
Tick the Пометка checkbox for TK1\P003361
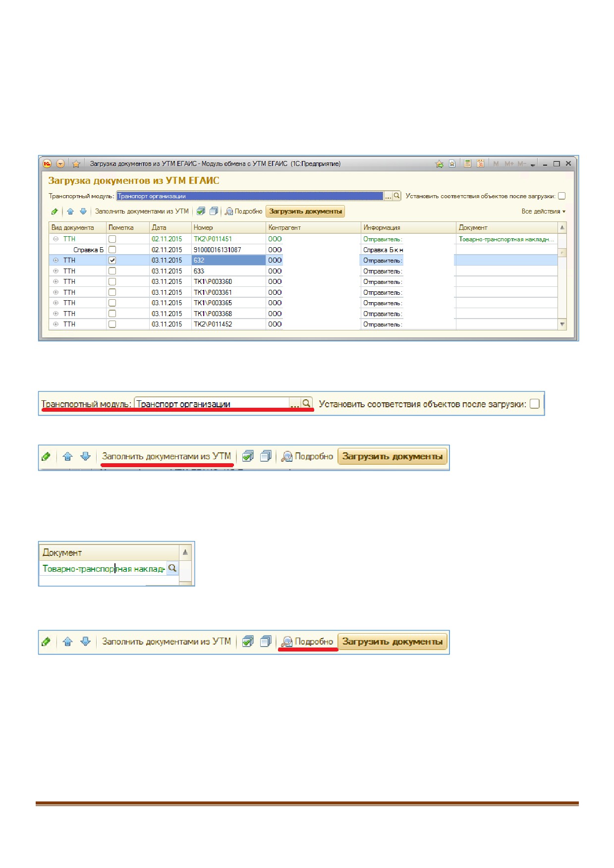point(112,292)
